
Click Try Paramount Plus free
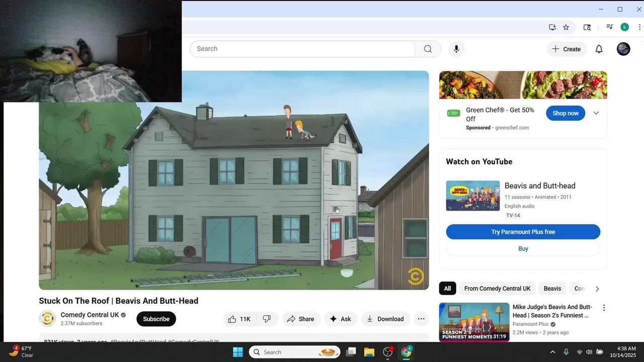tap(523, 232)
